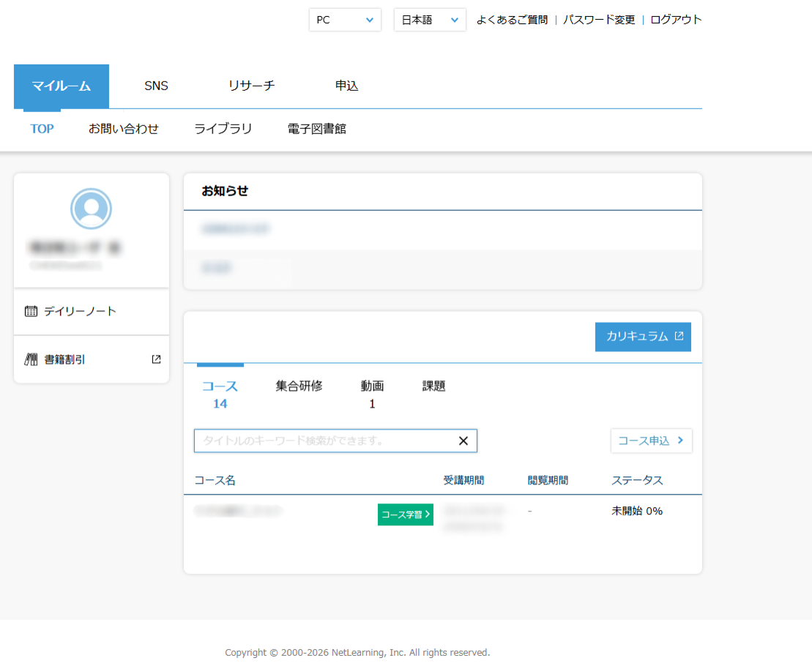
Task: Select the 申込 main tab
Action: coord(346,86)
